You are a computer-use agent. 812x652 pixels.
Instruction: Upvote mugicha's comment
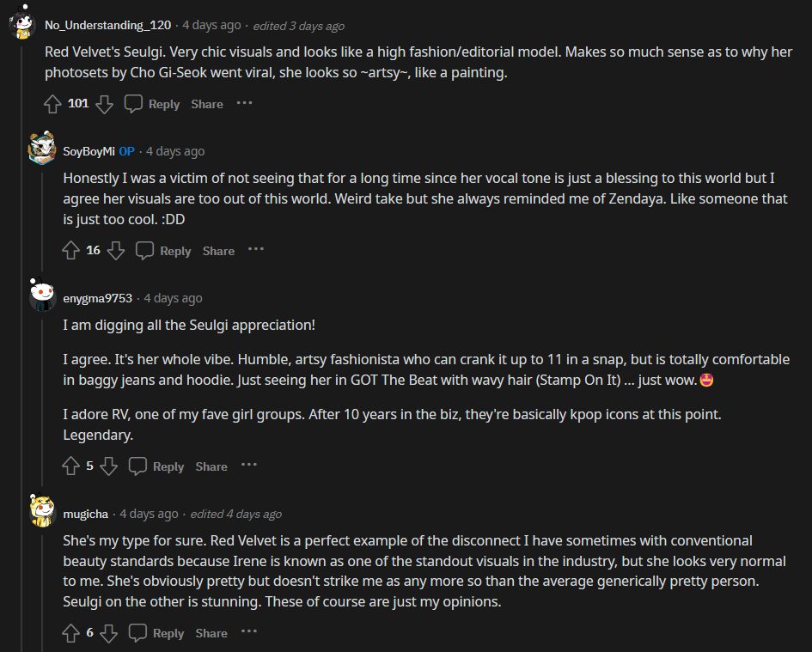[71, 633]
